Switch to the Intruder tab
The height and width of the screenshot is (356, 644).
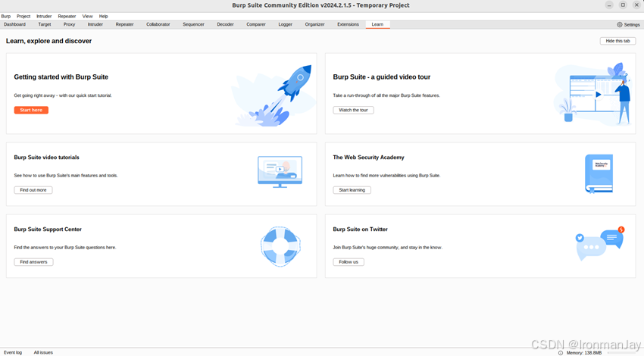click(95, 25)
